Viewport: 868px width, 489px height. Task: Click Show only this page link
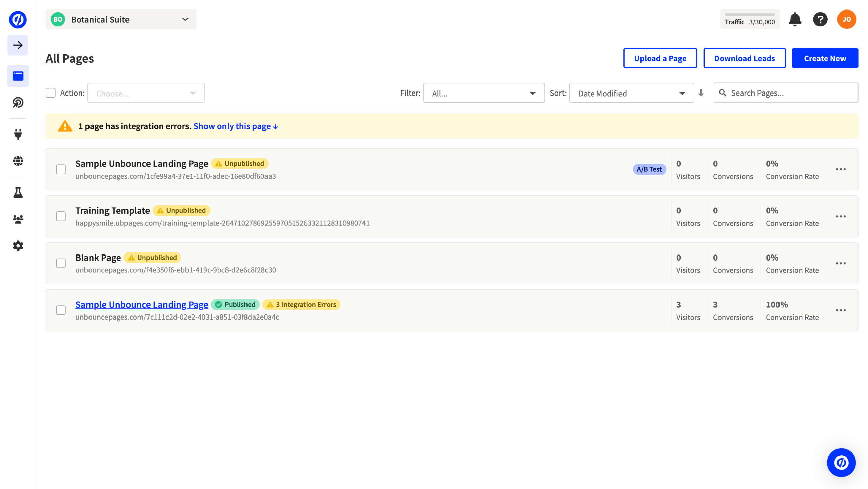pyautogui.click(x=236, y=126)
